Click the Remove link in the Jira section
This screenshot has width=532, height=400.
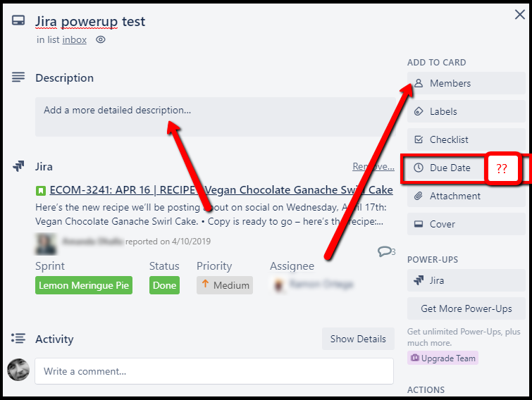[373, 166]
